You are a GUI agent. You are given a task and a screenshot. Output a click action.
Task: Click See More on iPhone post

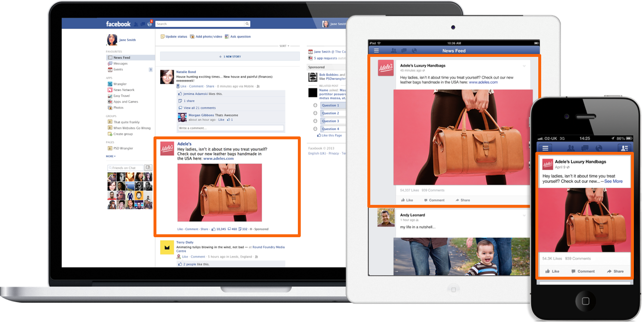tap(614, 181)
